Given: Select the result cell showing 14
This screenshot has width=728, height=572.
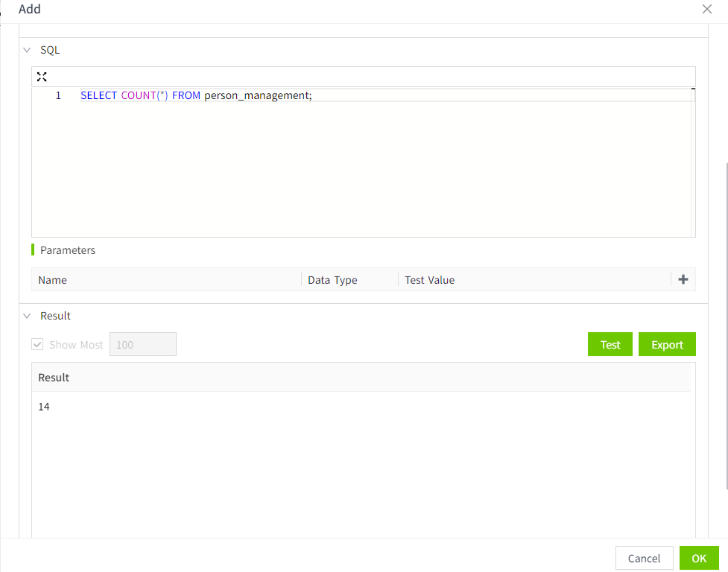Looking at the screenshot, I should (44, 407).
